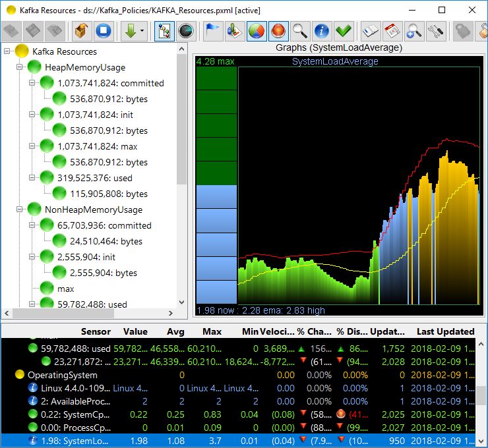Collapse the 1,073,741,824: max node

click(32, 146)
